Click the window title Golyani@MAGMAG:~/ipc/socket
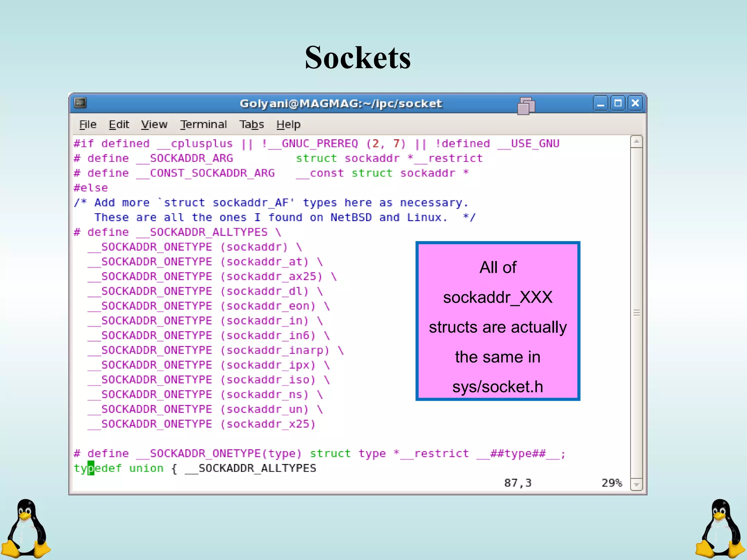Viewport: 747px width, 560px height. pos(341,104)
